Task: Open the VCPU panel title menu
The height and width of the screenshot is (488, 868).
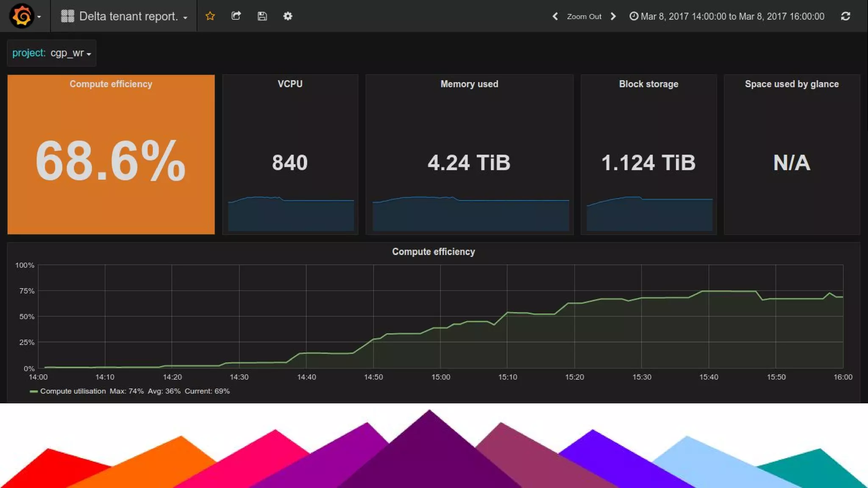Action: [290, 84]
